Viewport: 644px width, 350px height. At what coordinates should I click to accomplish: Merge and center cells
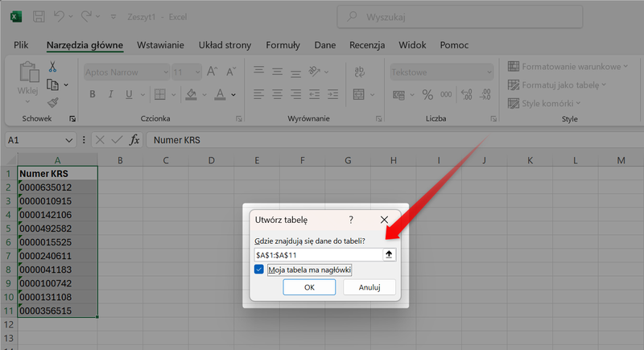coord(359,94)
